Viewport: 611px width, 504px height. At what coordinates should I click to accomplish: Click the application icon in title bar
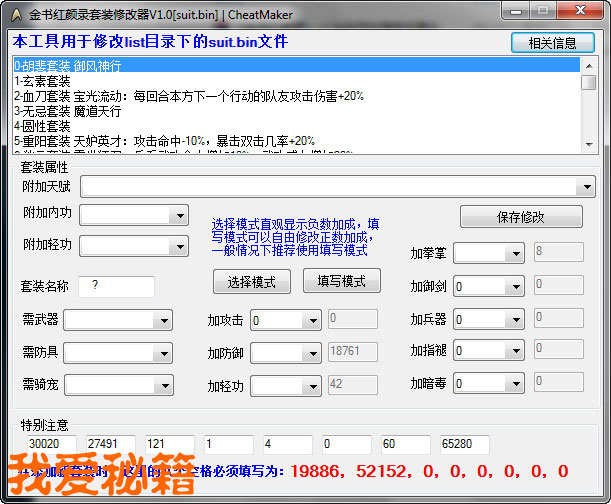coord(14,13)
